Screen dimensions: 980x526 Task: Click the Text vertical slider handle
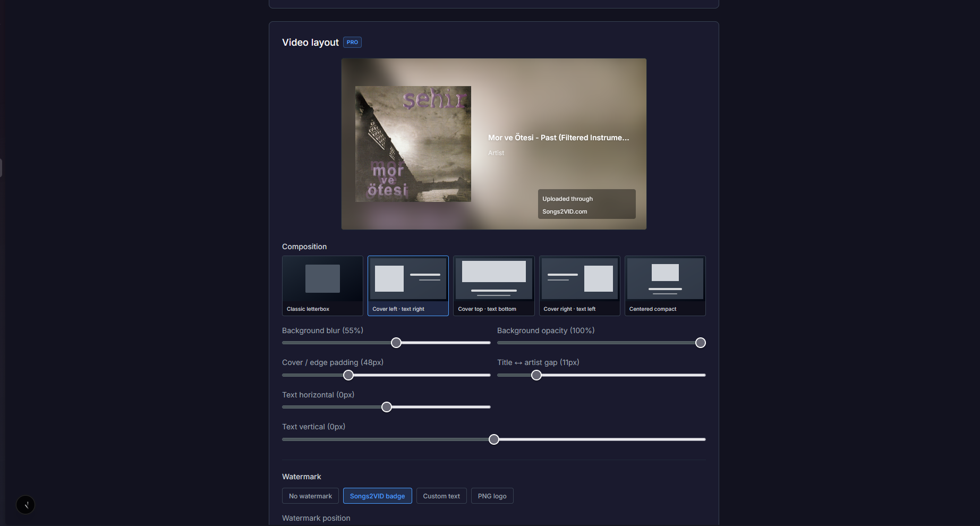pyautogui.click(x=494, y=439)
